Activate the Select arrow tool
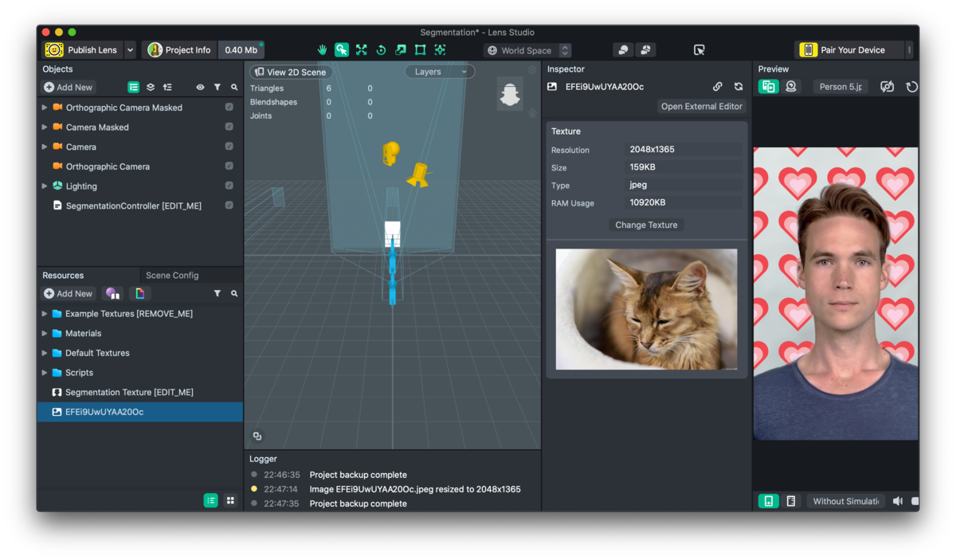This screenshot has width=956, height=560. click(342, 49)
